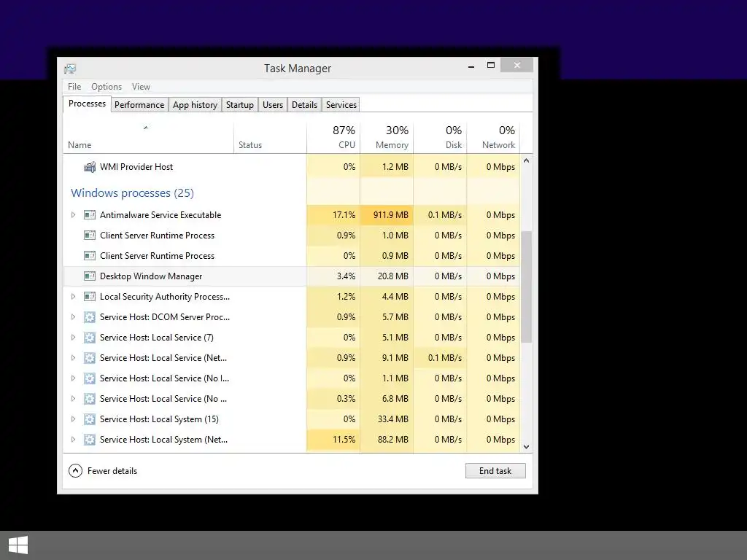Switch to the Details tab
Viewport: 747px width, 560px height.
tap(304, 105)
